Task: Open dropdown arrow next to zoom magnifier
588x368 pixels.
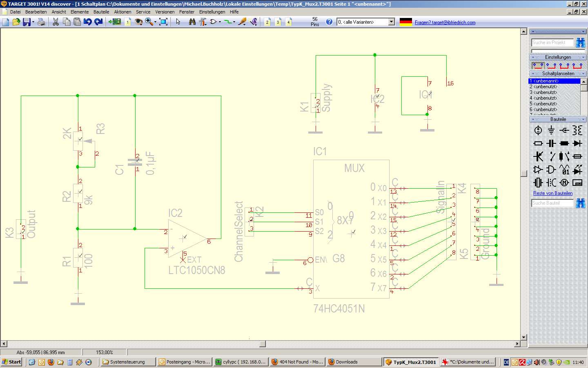Action: (155, 22)
